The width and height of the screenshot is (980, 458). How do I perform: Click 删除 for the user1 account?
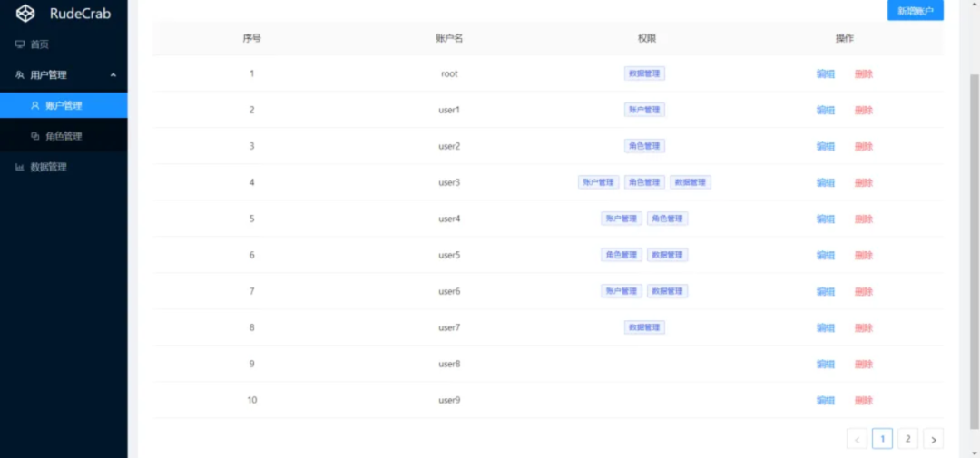coord(863,110)
